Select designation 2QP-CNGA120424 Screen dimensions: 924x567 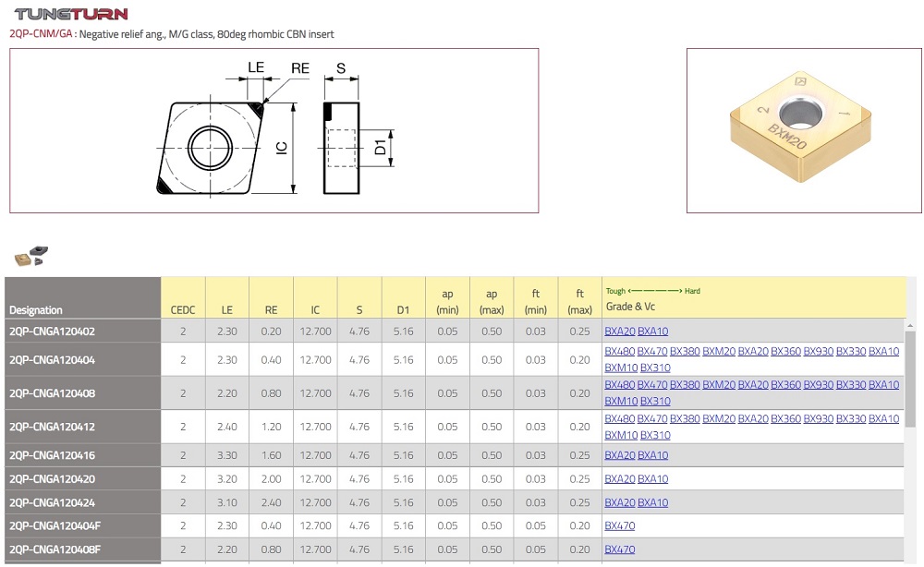coord(52,503)
